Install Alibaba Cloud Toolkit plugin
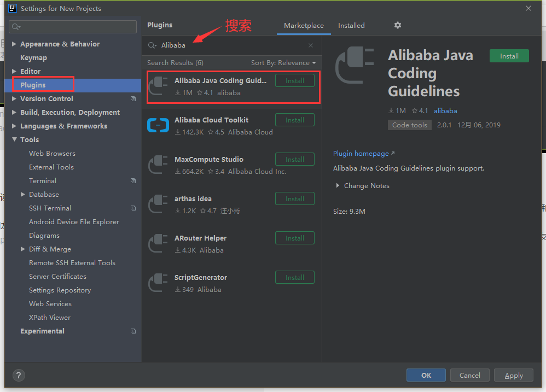Viewport: 546px width, 392px height. point(294,120)
